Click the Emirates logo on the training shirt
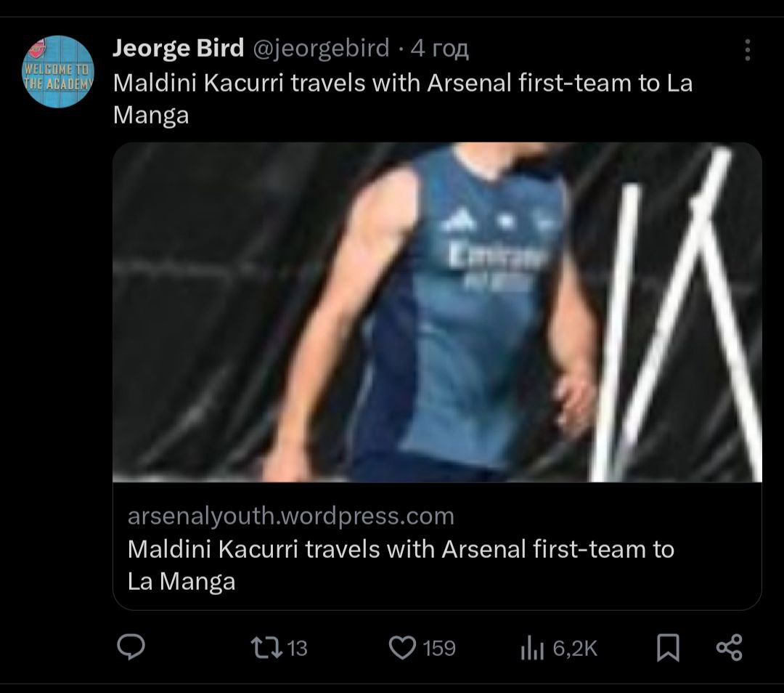 click(x=498, y=256)
